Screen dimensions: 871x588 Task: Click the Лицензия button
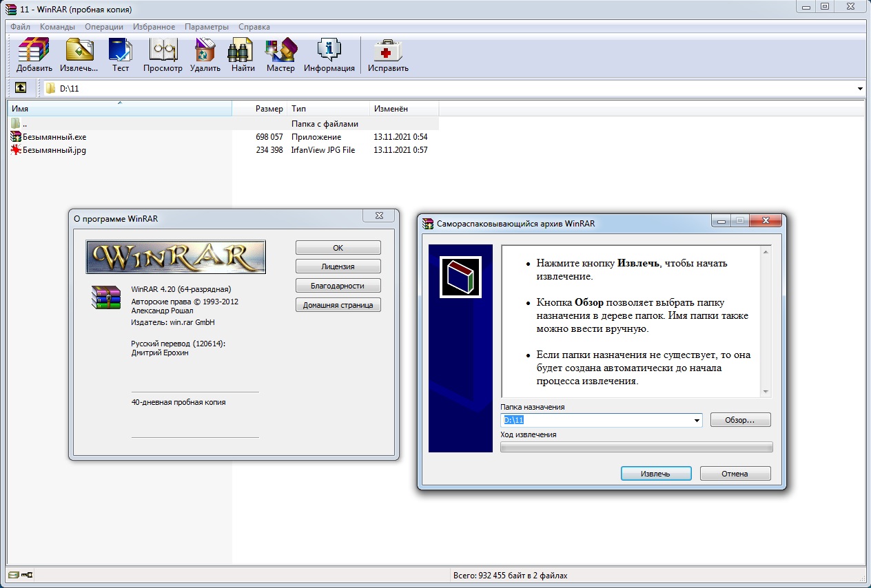[x=338, y=266]
